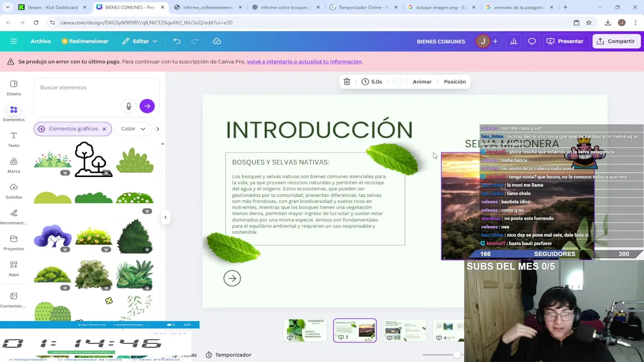Collapse the elements side panel
The width and height of the screenshot is (644, 362).
point(166,217)
